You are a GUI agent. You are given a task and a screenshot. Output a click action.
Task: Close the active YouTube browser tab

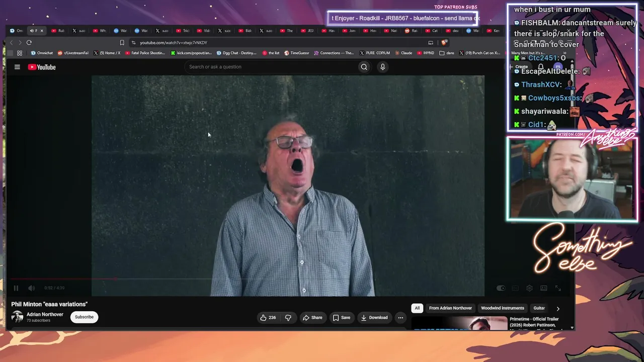pyautogui.click(x=42, y=31)
